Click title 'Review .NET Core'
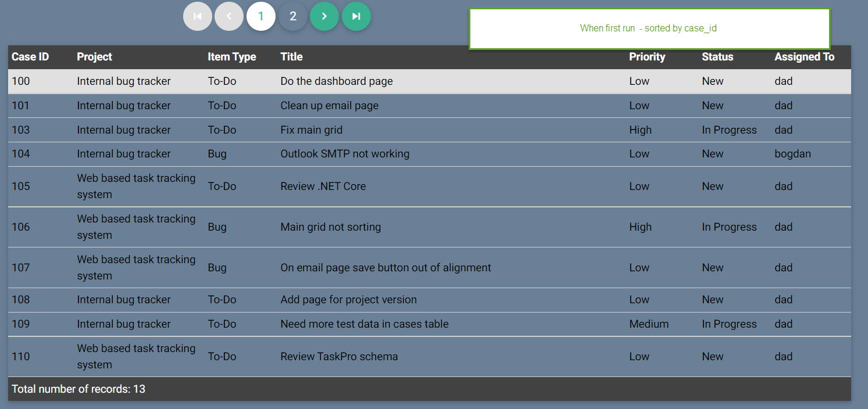This screenshot has width=868, height=409. point(323,186)
